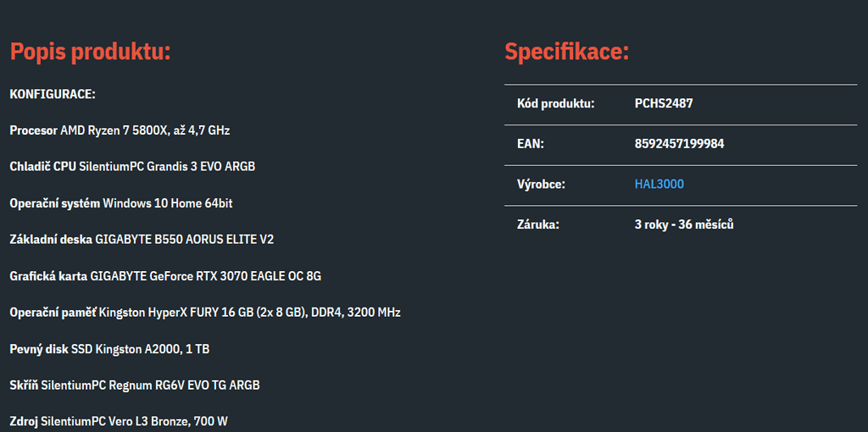Click the Kód produktu label
The width and height of the screenshot is (868, 432).
click(556, 103)
